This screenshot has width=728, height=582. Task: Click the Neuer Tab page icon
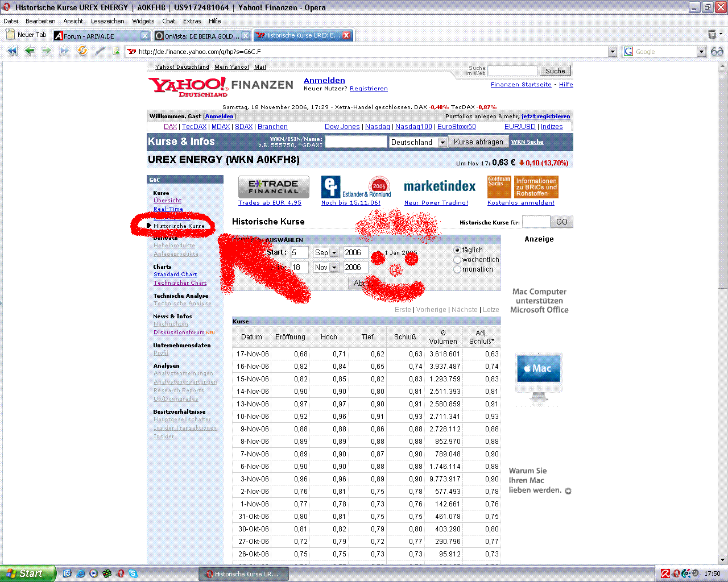10,35
